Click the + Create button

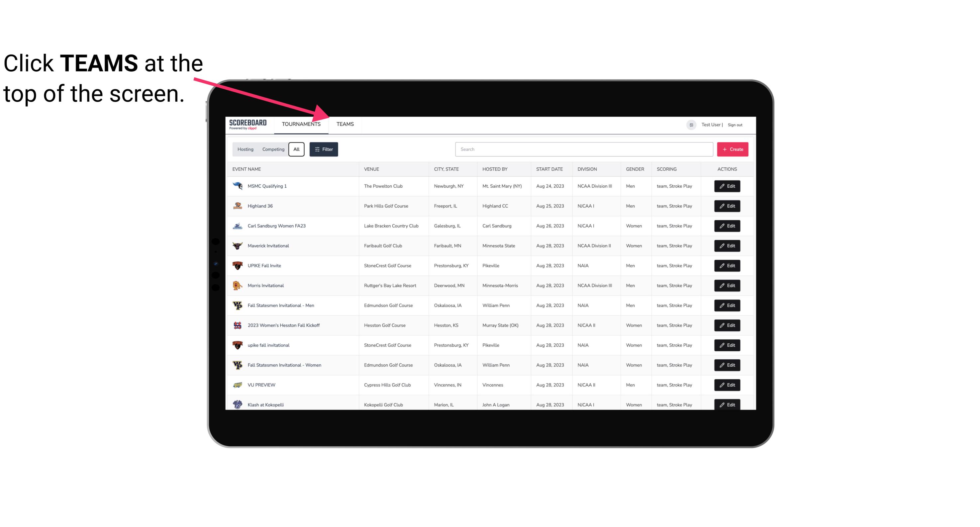732,149
